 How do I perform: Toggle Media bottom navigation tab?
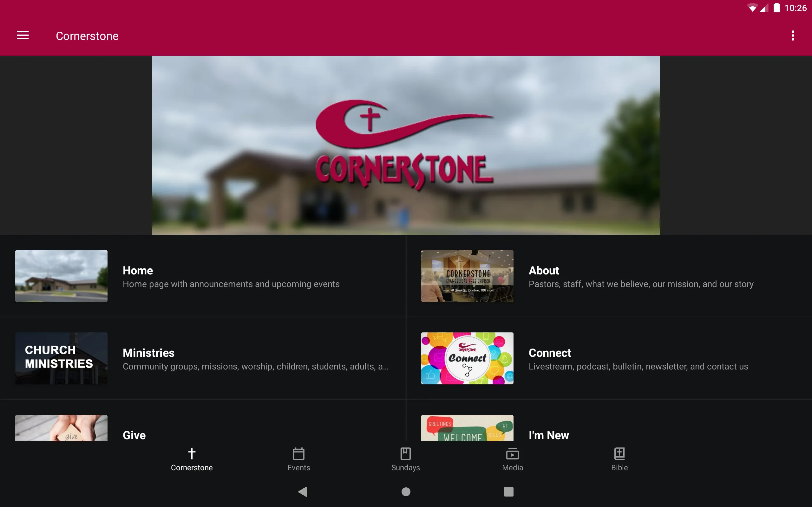(513, 459)
